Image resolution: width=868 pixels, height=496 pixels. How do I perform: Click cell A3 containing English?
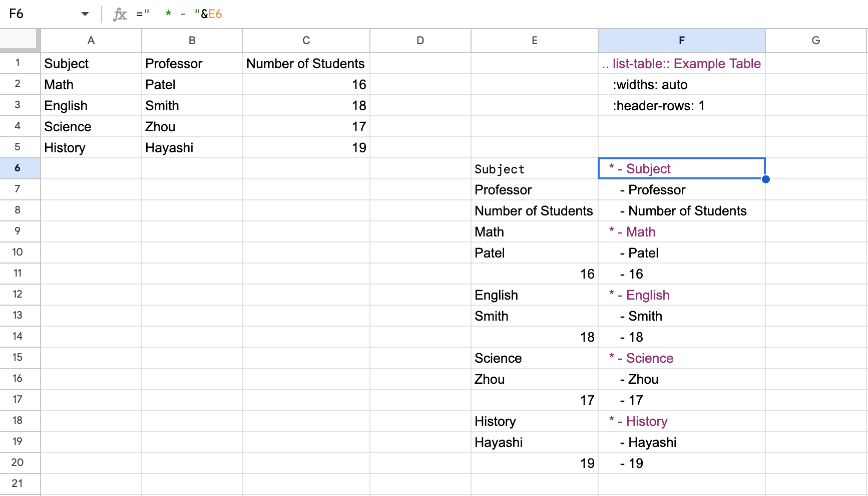point(91,106)
